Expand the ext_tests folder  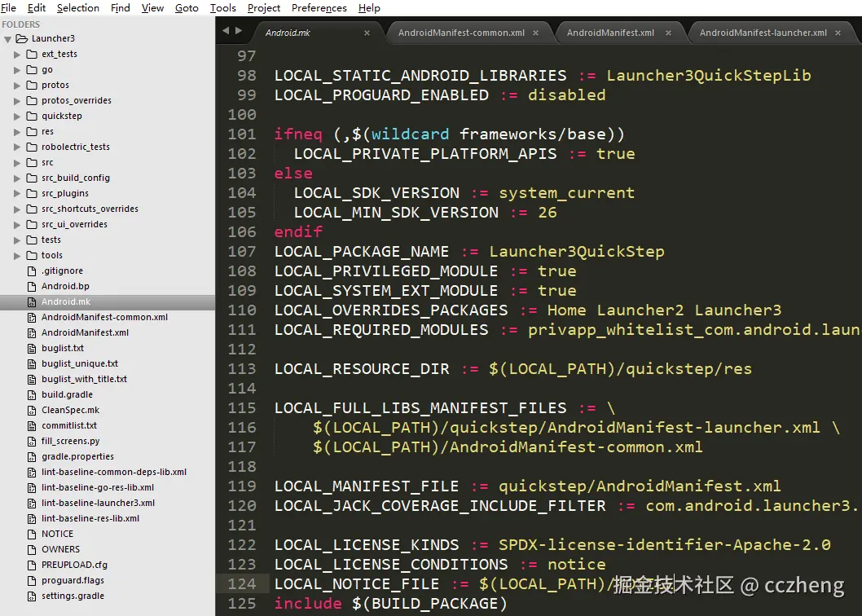17,55
